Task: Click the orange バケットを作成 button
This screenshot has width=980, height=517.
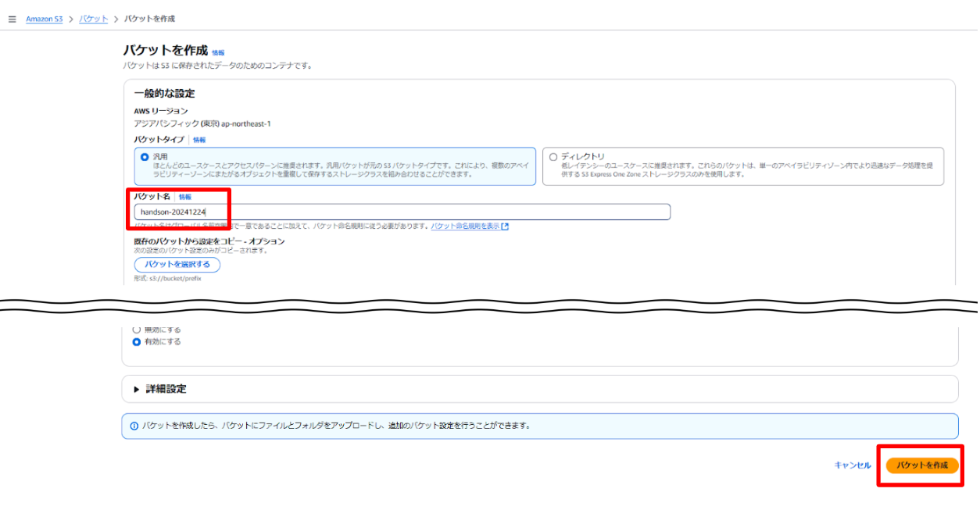Action: pos(922,465)
